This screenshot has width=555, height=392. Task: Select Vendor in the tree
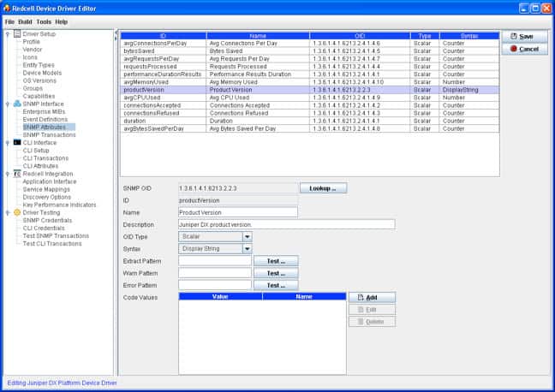pyautogui.click(x=33, y=50)
